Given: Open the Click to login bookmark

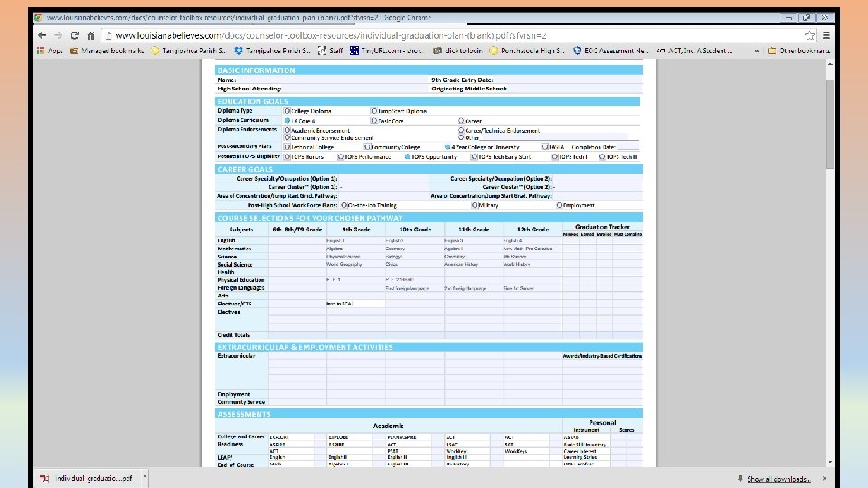Looking at the screenshot, I should pos(458,51).
